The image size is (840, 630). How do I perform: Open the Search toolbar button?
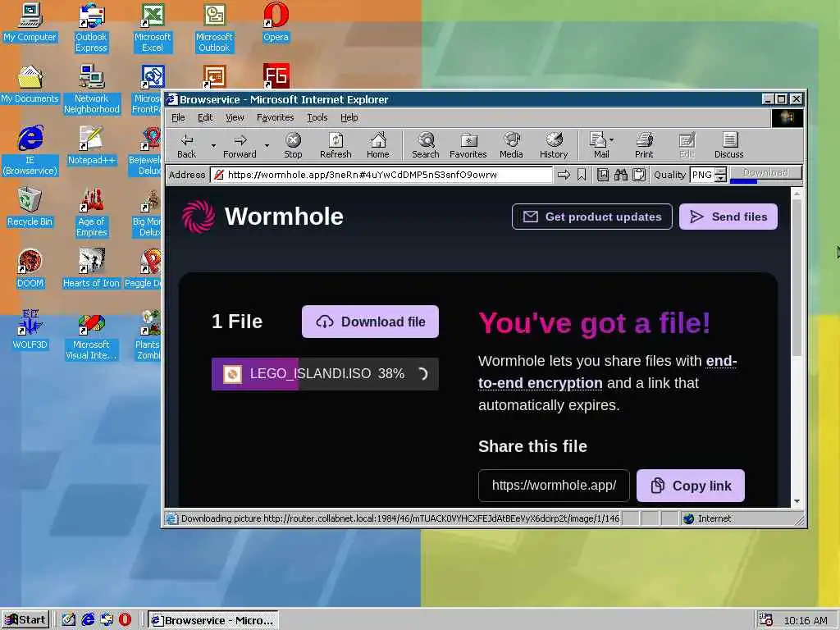pyautogui.click(x=426, y=146)
